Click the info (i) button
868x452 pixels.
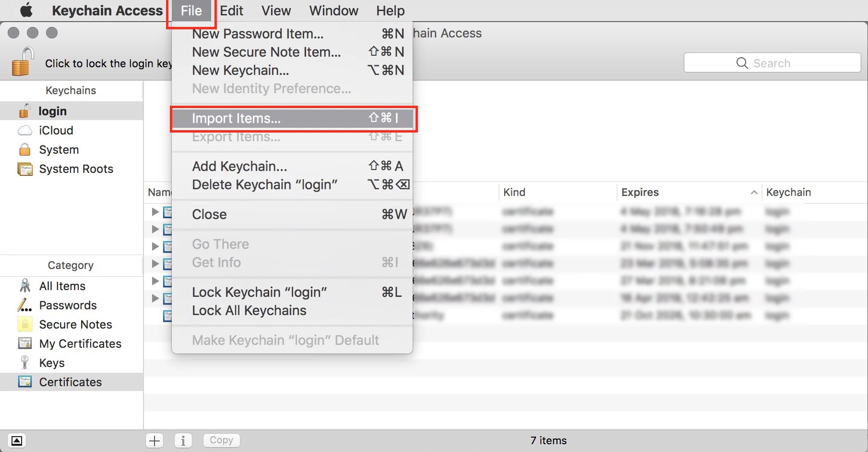click(183, 440)
